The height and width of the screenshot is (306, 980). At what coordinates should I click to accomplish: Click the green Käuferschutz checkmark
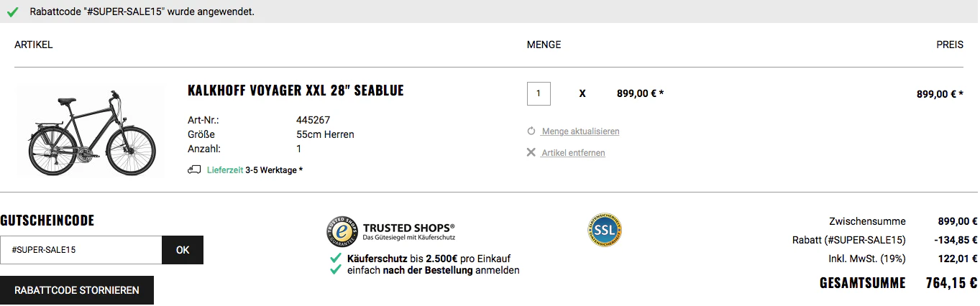coord(335,258)
